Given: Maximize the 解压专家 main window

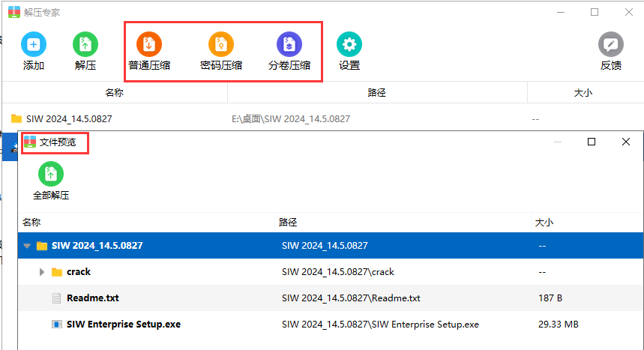Looking at the screenshot, I should pos(595,12).
